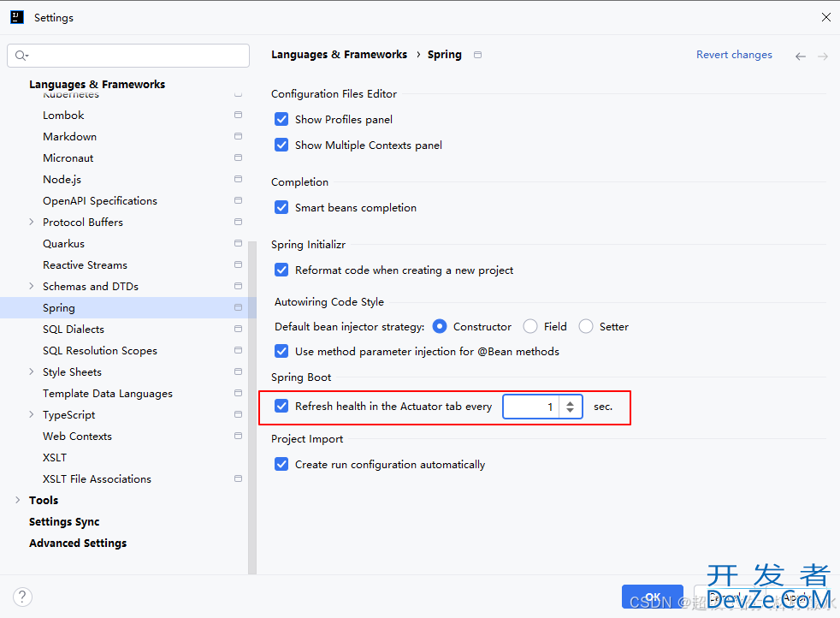Screen dimensions: 840x618
Task: Click the IntelliJ logo in the title bar
Action: [x=17, y=17]
